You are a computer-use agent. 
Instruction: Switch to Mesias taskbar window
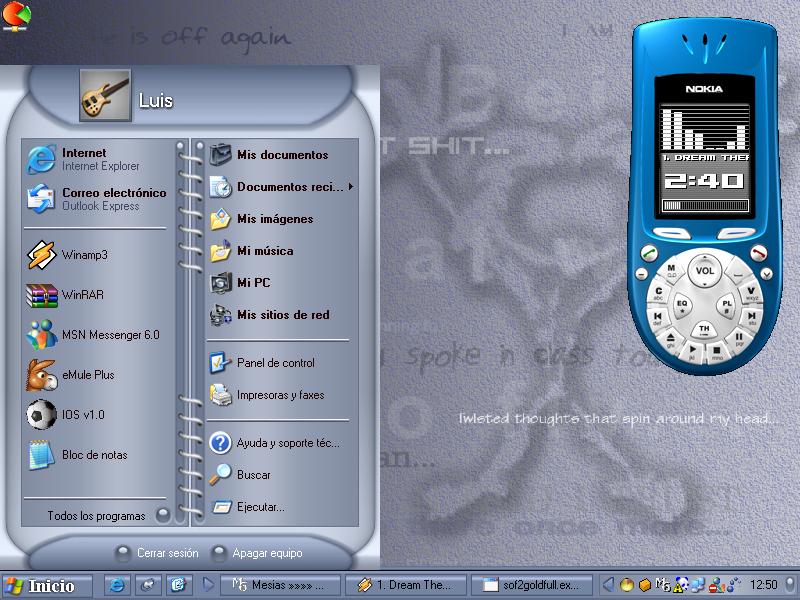(x=280, y=585)
